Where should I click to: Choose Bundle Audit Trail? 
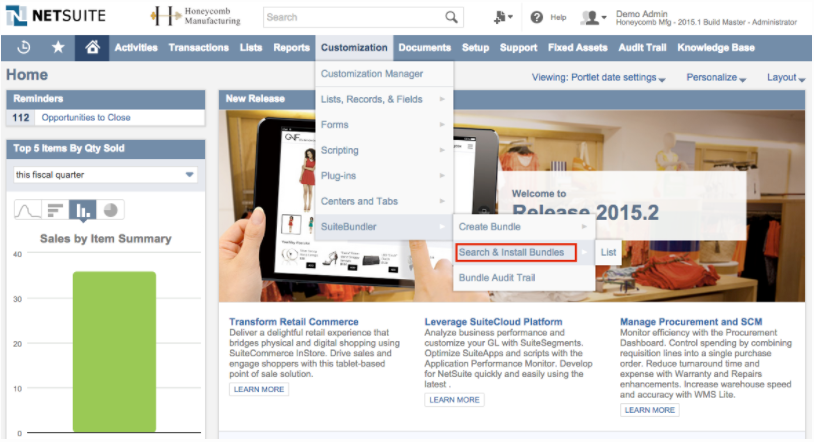click(524, 277)
